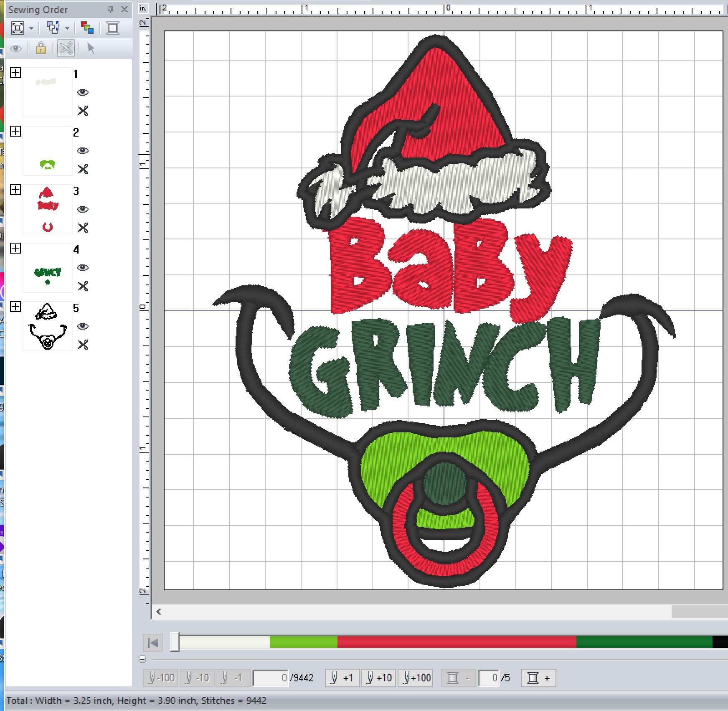This screenshot has width=728, height=711.
Task: Select the red hat and Baby thumbnail
Action: (x=47, y=209)
